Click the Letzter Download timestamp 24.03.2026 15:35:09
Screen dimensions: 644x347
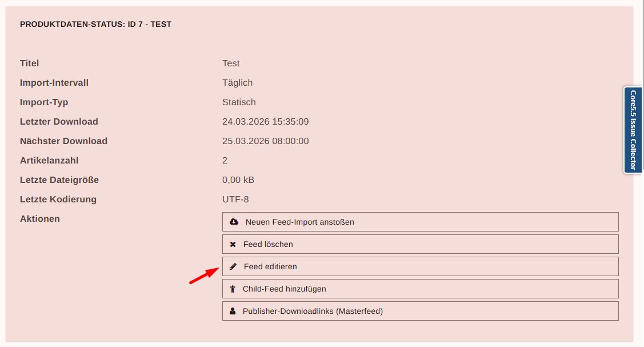(x=265, y=122)
